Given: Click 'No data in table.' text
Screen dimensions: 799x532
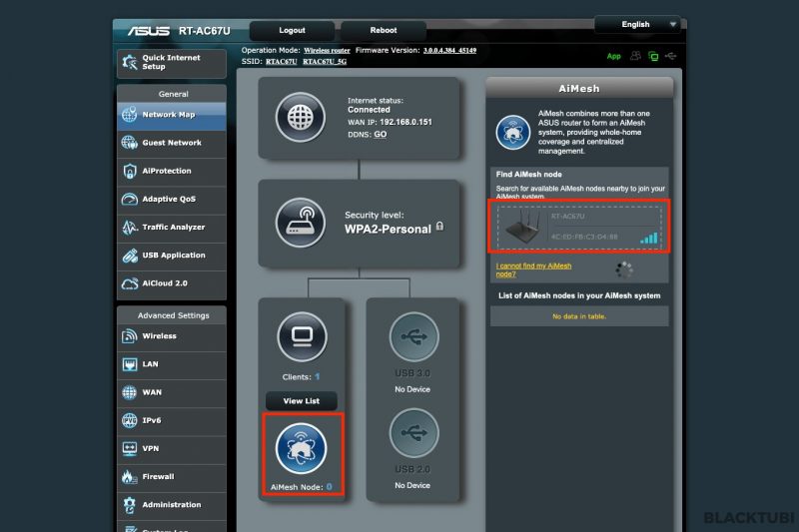Looking at the screenshot, I should 579,316.
